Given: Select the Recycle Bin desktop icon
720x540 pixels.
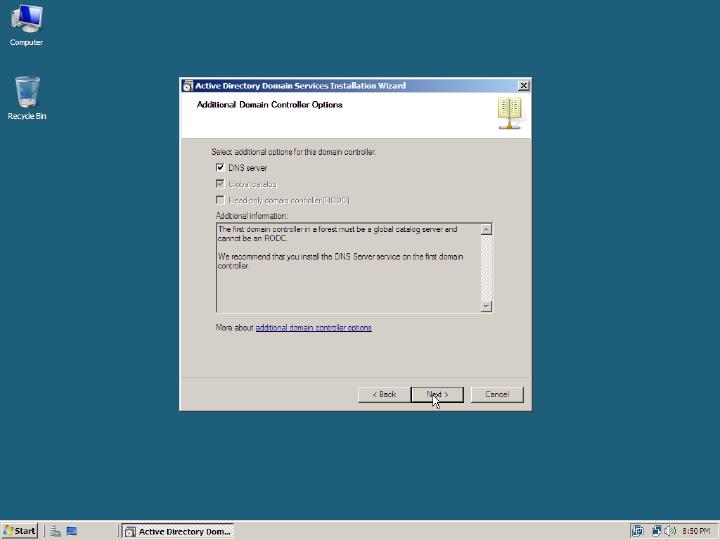Looking at the screenshot, I should (27, 98).
